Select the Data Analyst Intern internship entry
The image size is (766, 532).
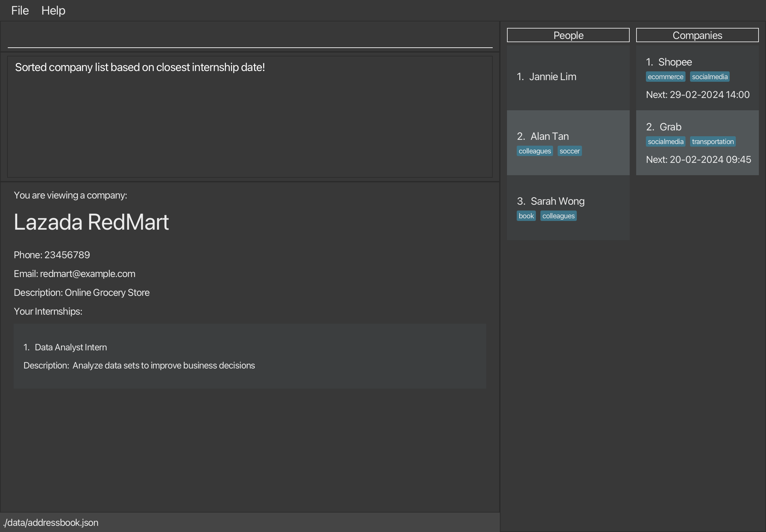[x=250, y=356]
